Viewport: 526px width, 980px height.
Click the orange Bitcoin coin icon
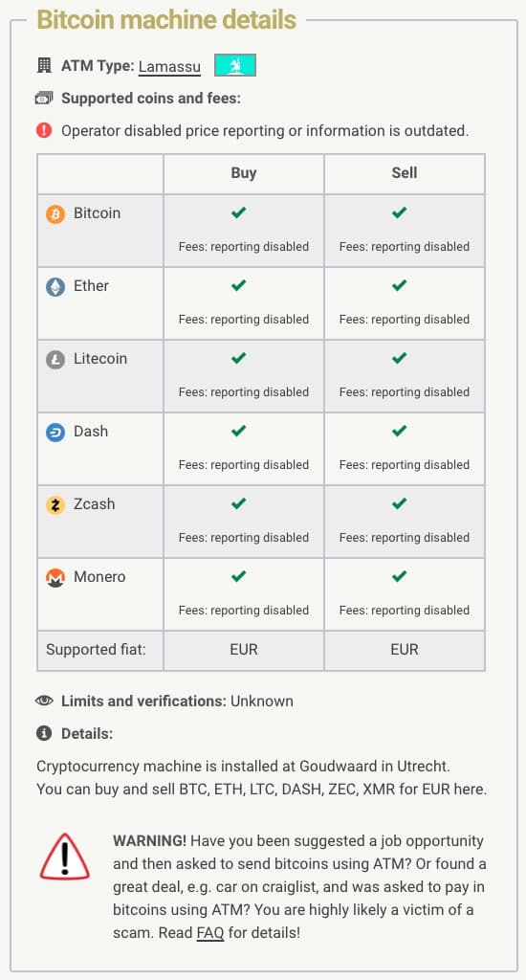pyautogui.click(x=55, y=215)
